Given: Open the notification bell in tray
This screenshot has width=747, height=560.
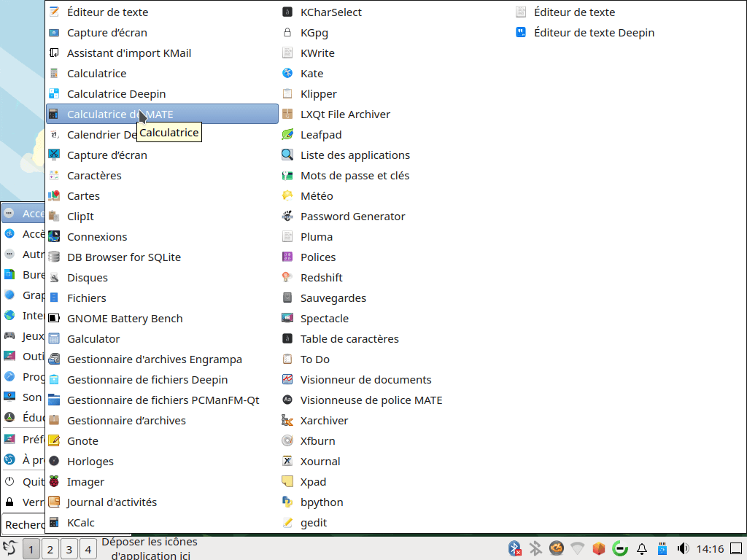Looking at the screenshot, I should pos(642,548).
